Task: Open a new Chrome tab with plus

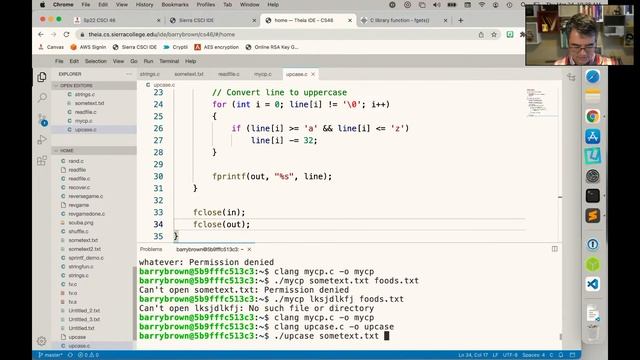Action: coord(460,20)
